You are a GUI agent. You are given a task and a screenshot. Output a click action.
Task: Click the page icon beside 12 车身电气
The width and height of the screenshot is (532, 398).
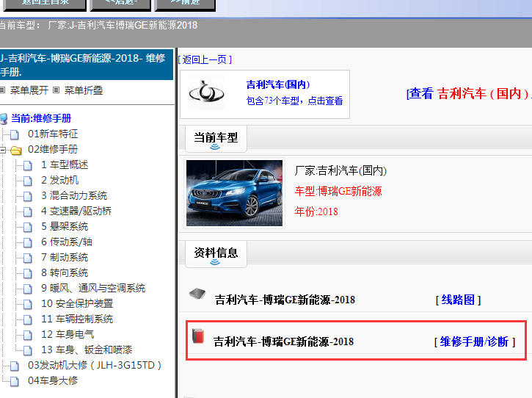click(x=27, y=335)
